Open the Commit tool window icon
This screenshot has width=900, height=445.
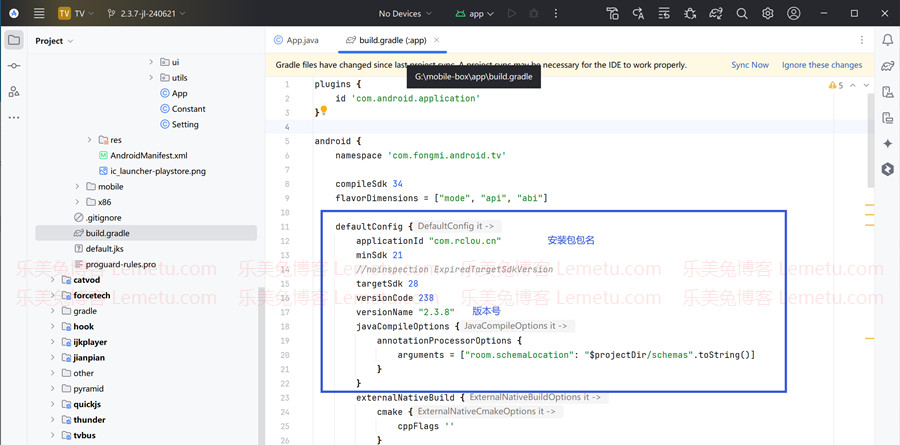(x=14, y=66)
